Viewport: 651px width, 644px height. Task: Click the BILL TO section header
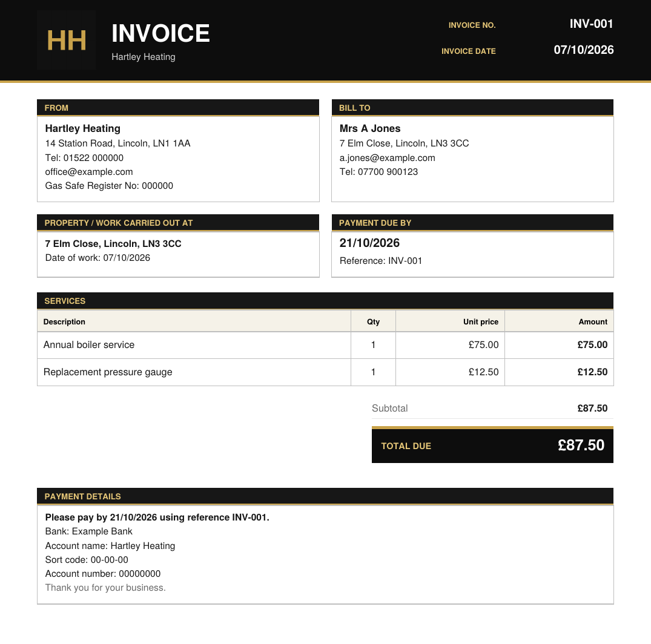click(472, 108)
